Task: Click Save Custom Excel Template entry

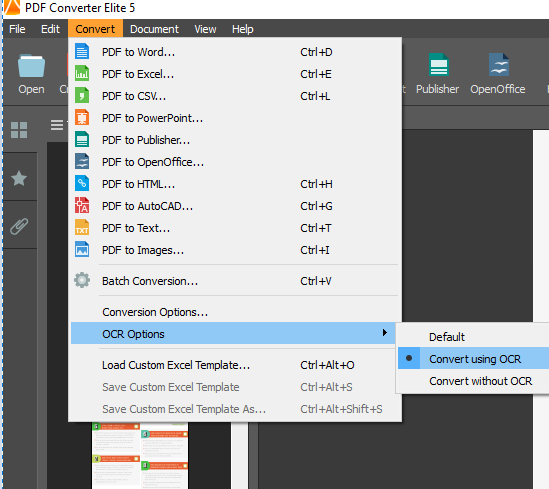Action: 235,387
